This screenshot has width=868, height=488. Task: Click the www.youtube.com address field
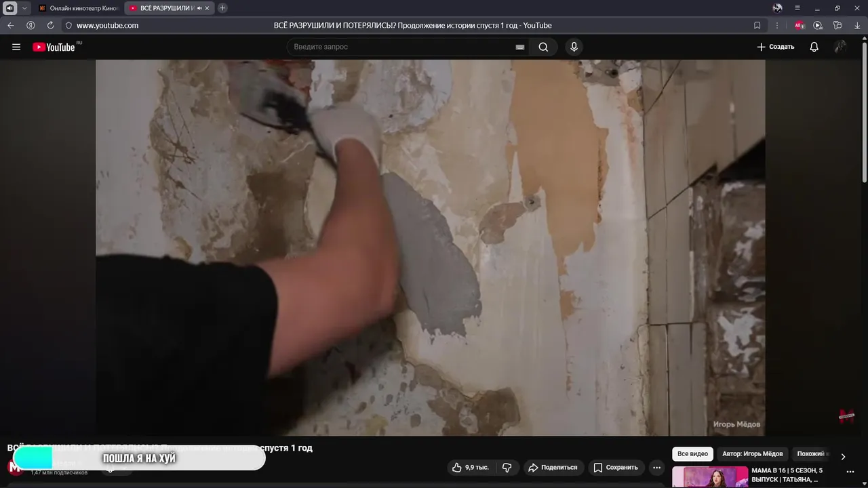click(x=107, y=25)
